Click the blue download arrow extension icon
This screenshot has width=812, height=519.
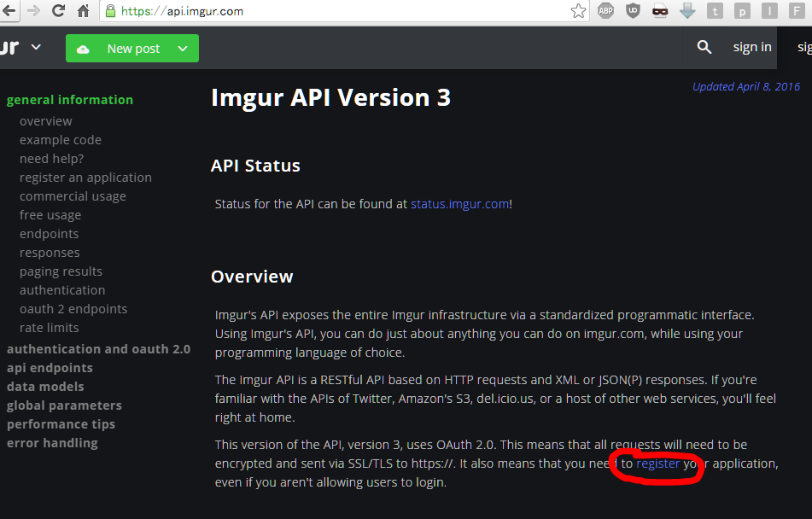coord(687,10)
